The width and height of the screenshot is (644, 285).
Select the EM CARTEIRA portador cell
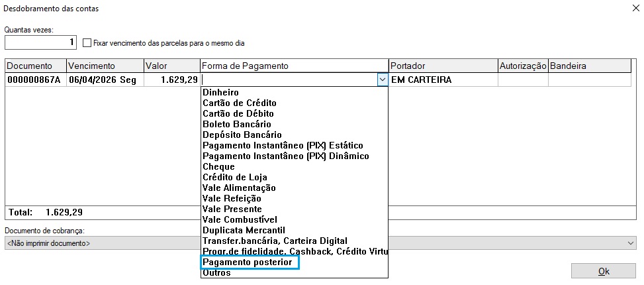click(x=442, y=80)
